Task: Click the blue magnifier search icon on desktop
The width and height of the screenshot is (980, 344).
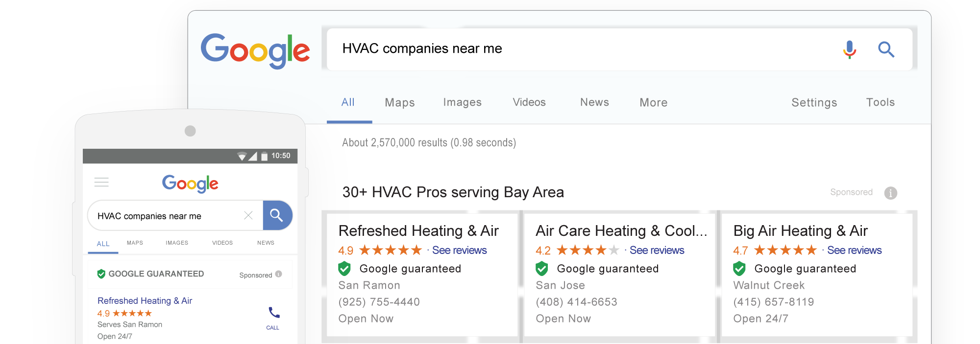Action: pos(886,49)
